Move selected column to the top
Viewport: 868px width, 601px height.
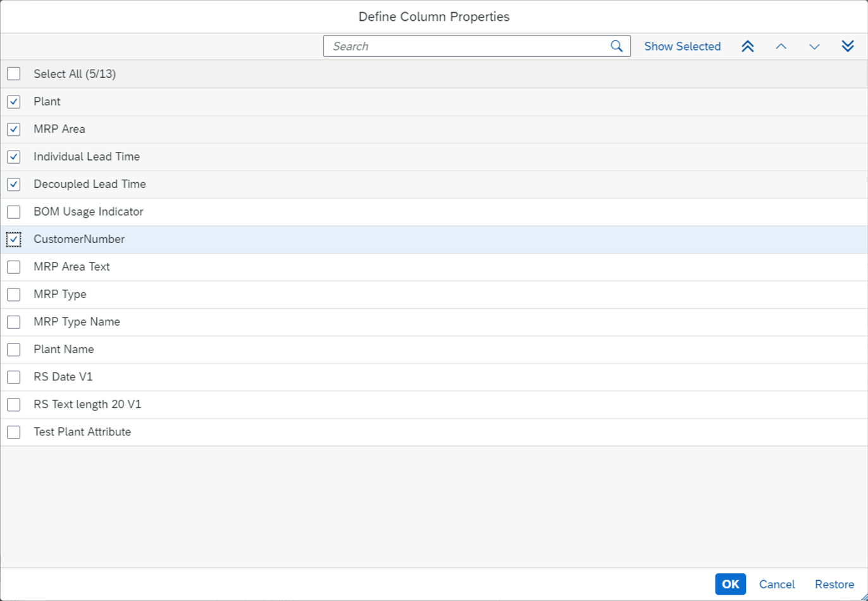pos(747,46)
